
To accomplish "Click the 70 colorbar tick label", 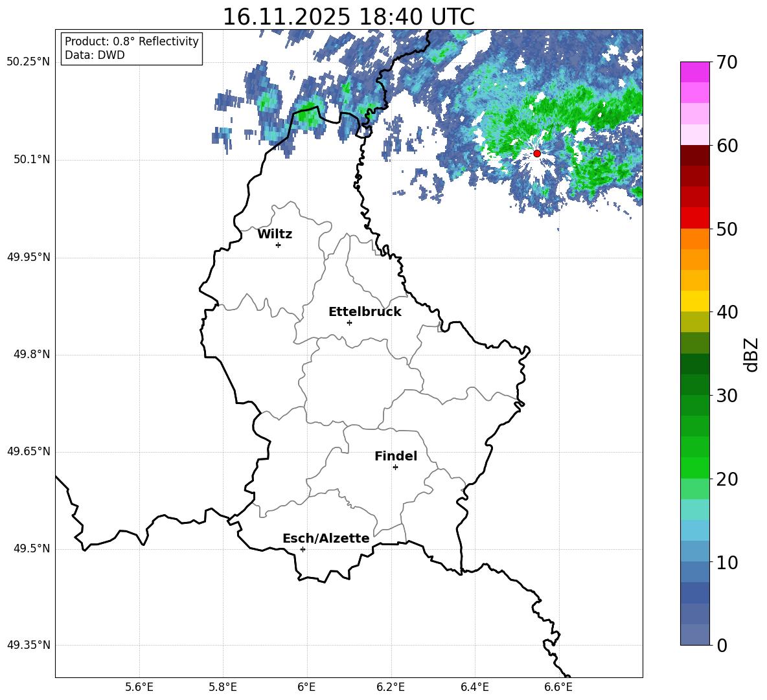I will click(x=726, y=62).
